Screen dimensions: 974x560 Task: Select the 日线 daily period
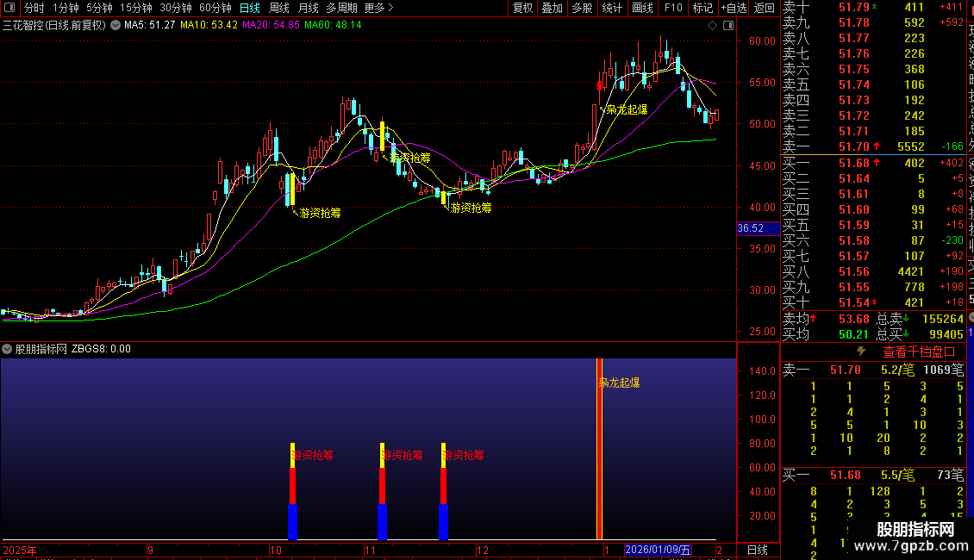coord(250,8)
